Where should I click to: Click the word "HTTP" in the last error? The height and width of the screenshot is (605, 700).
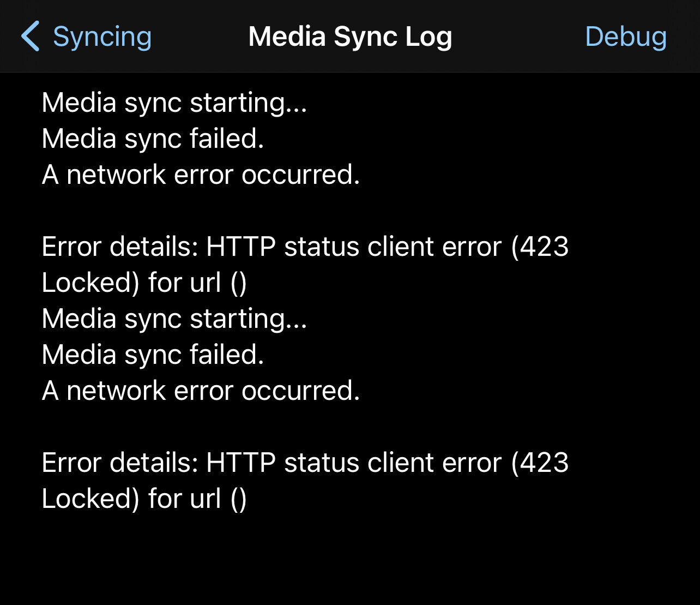pos(241,463)
